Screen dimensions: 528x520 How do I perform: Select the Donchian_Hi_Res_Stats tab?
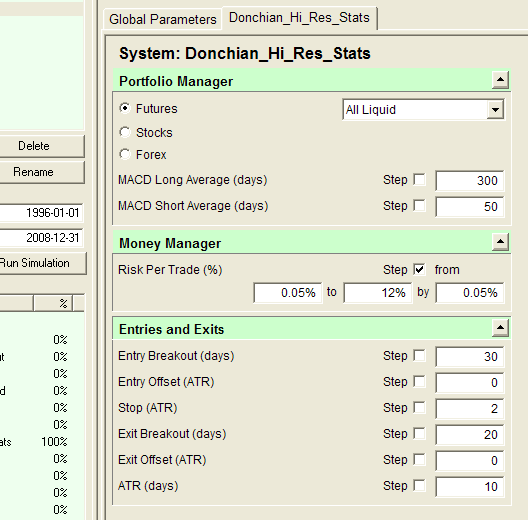tap(299, 18)
